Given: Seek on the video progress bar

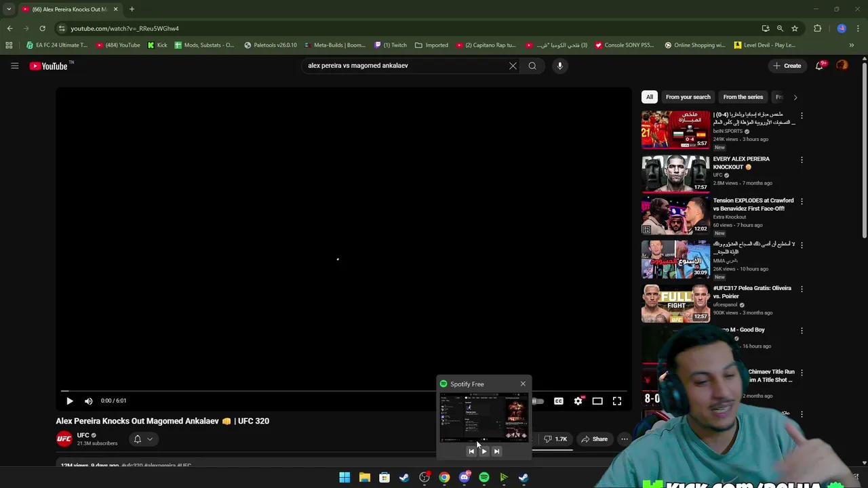Looking at the screenshot, I should [344, 391].
